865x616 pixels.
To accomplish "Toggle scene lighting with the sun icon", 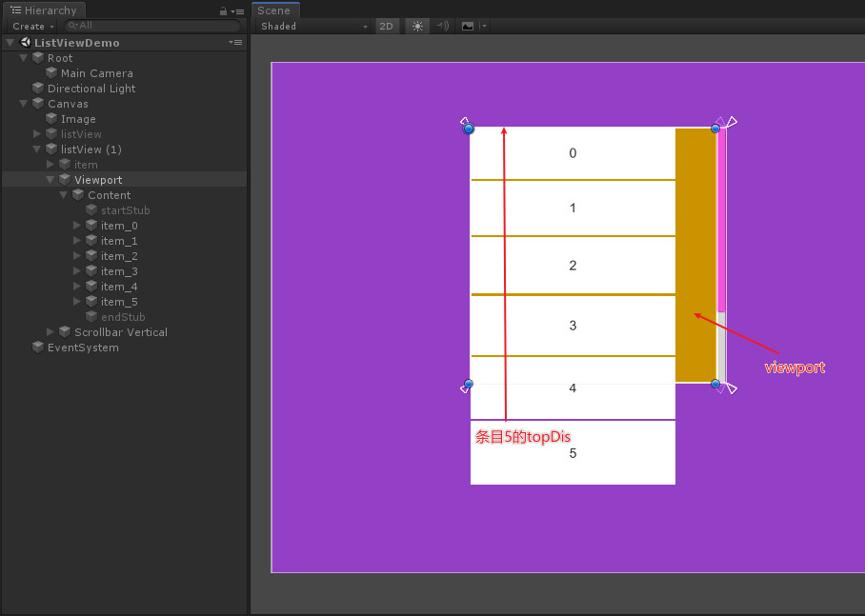I will [x=417, y=27].
